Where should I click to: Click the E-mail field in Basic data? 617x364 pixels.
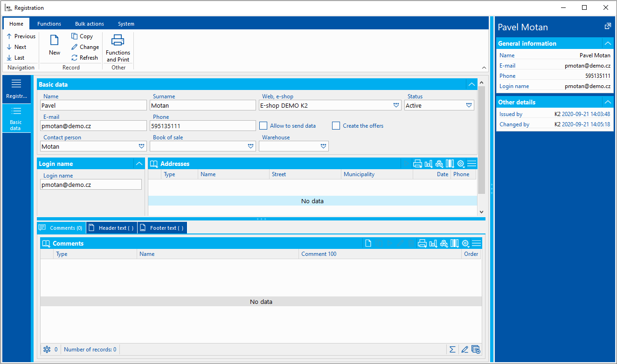coord(94,126)
